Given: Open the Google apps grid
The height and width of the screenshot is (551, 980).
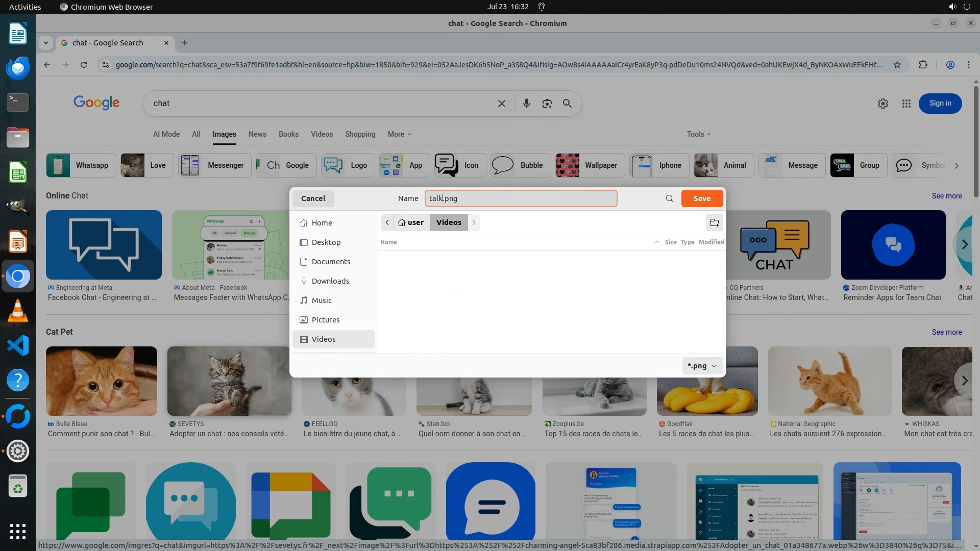Looking at the screenshot, I should coord(906,104).
